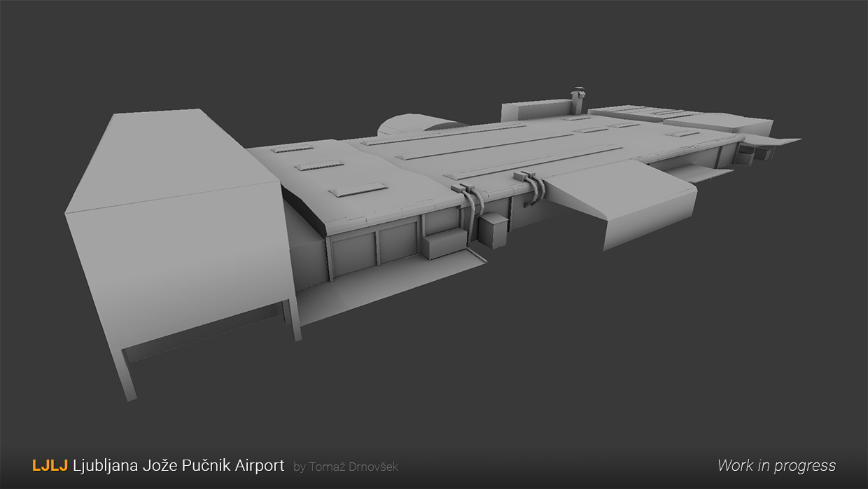Click the middle skylight on left roof section
This screenshot has width=868, height=489.
(x=319, y=166)
